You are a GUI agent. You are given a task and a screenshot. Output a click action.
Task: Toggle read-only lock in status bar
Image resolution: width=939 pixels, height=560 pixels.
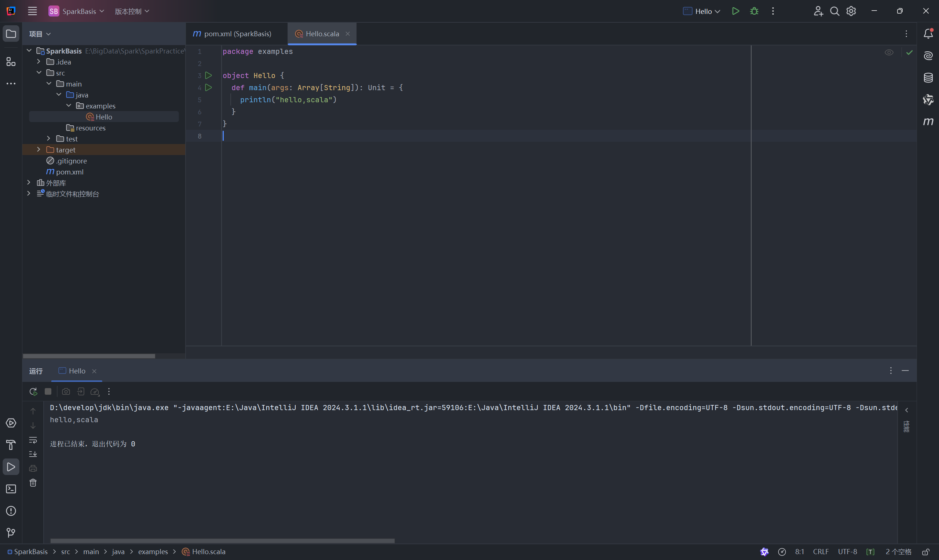[925, 552]
